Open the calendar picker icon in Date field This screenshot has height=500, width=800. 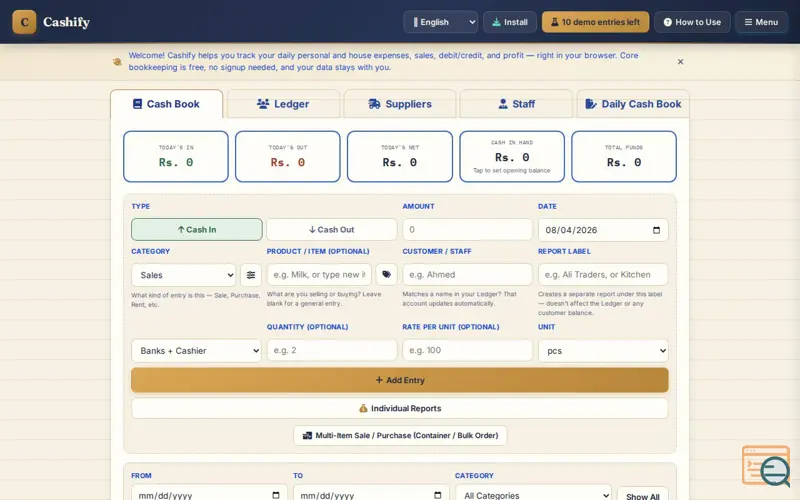657,230
